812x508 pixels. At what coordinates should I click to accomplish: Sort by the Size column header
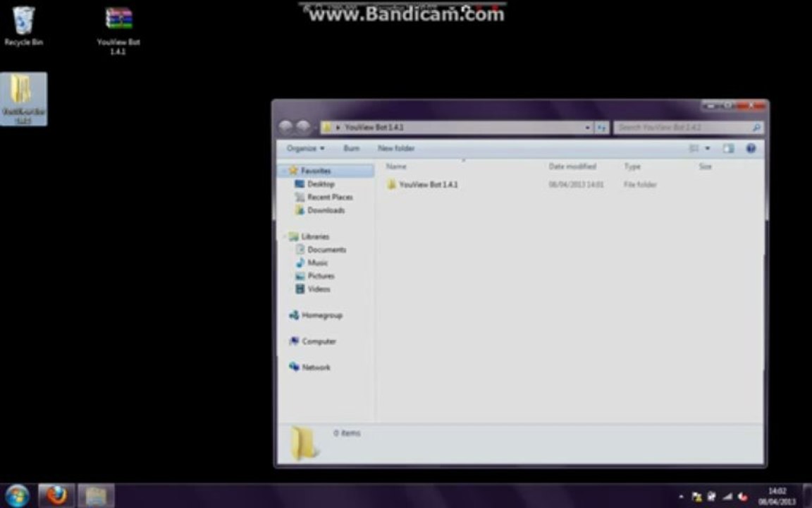point(705,167)
